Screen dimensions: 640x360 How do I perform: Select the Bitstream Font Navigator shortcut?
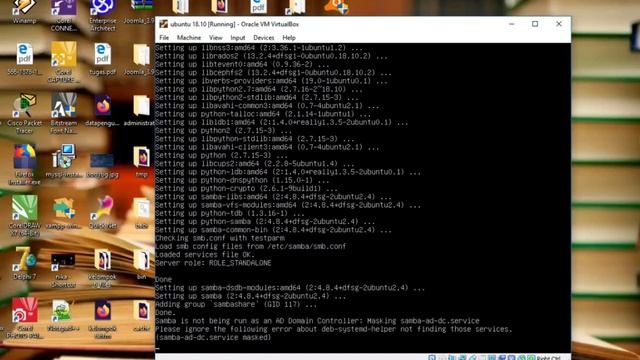(64, 113)
